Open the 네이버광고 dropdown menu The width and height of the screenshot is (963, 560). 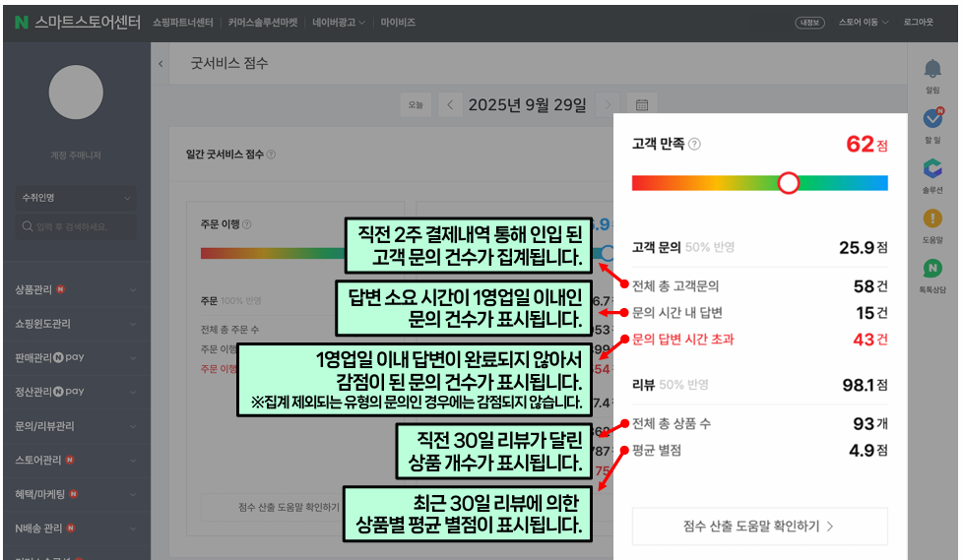(x=338, y=22)
